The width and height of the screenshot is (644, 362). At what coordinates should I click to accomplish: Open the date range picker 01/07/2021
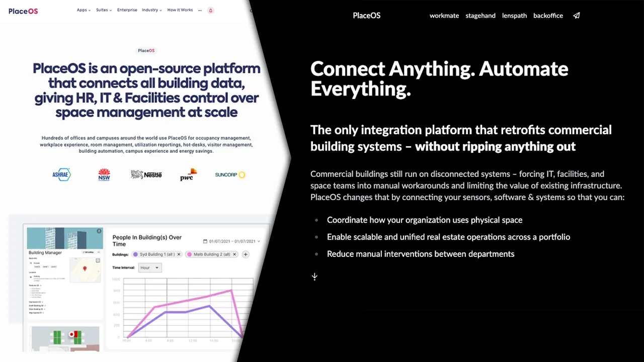tap(231, 241)
